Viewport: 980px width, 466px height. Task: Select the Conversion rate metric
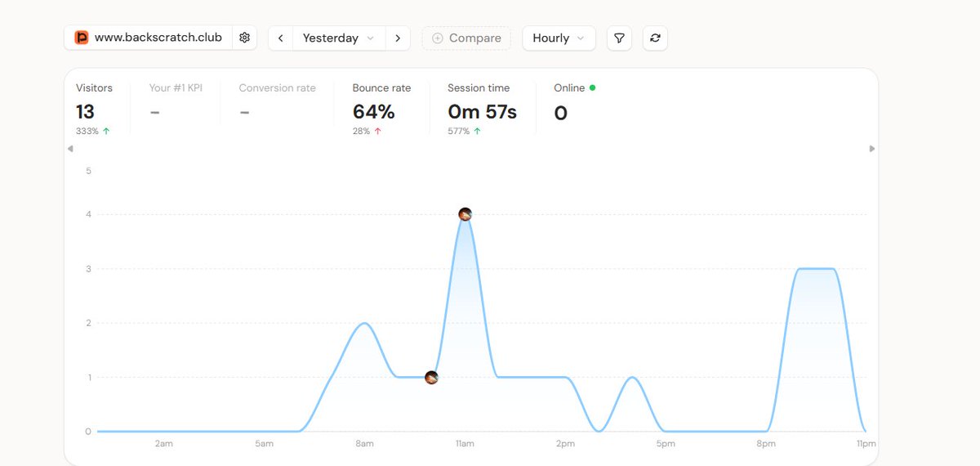[277, 87]
